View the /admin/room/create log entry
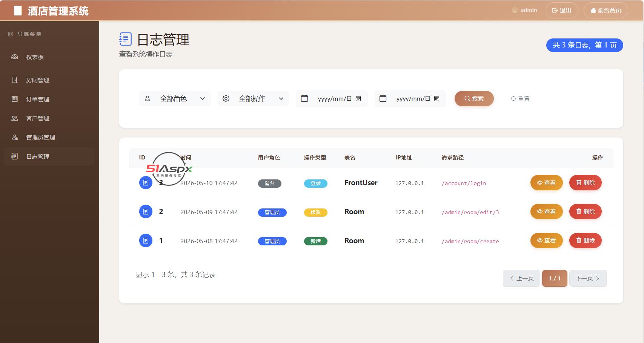This screenshot has height=343, width=644. [x=547, y=240]
